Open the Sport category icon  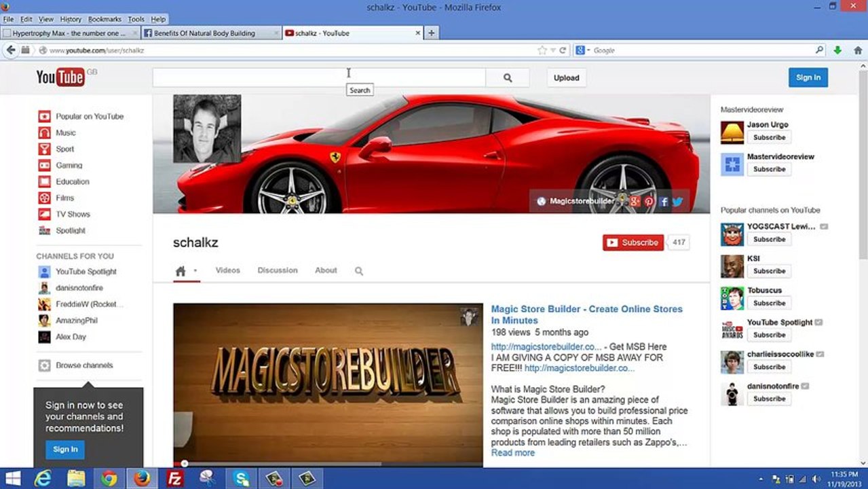pos(44,149)
